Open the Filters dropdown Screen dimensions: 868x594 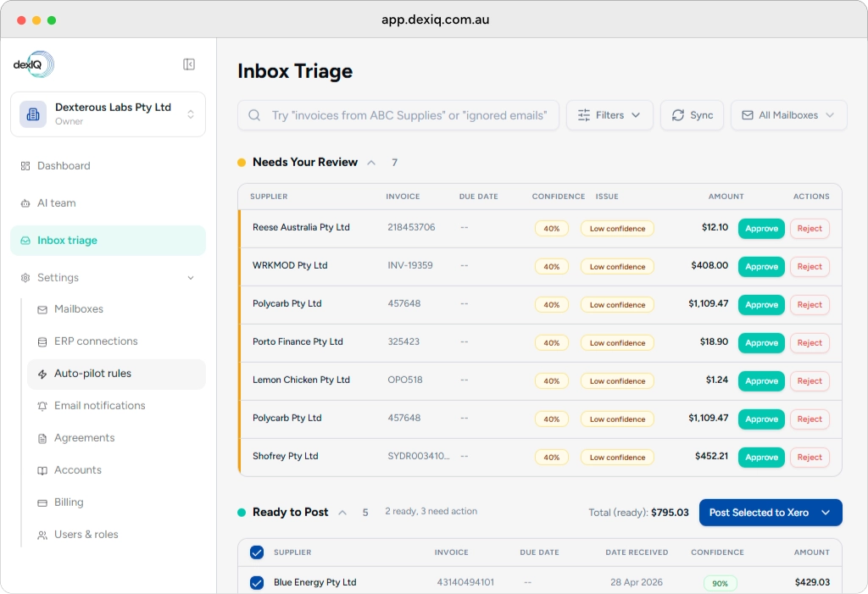point(609,115)
